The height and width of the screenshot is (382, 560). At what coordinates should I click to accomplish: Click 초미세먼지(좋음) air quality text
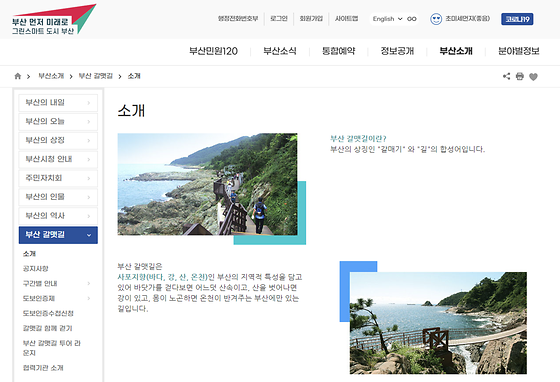468,19
